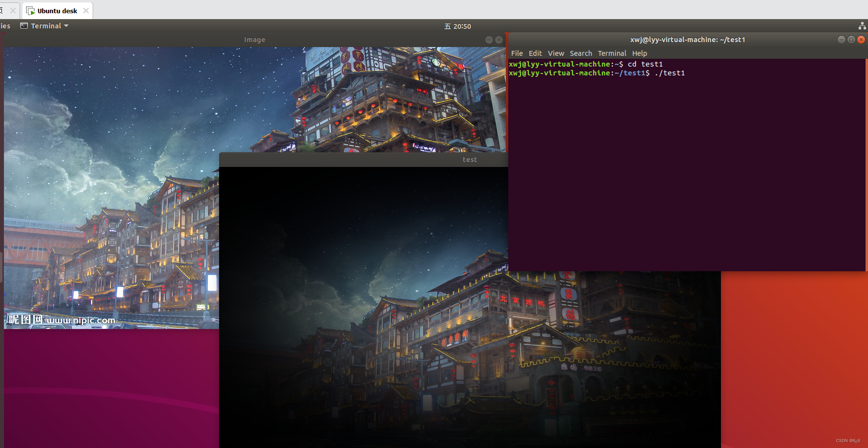Viewport: 868px width, 448px height.
Task: Select the Ubuntu desk tab
Action: tap(57, 10)
